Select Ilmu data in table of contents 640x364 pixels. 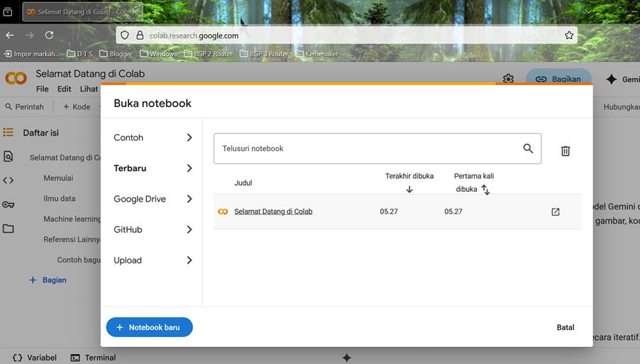point(60,199)
